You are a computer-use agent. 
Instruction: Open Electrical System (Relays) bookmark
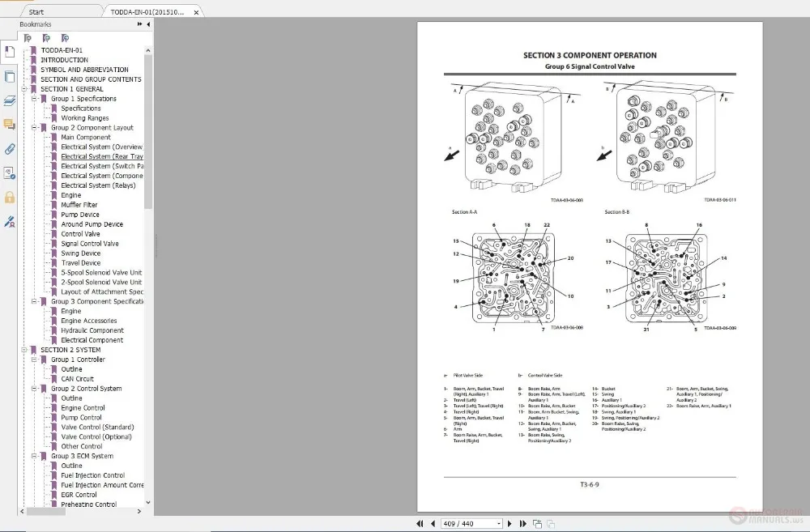point(98,185)
